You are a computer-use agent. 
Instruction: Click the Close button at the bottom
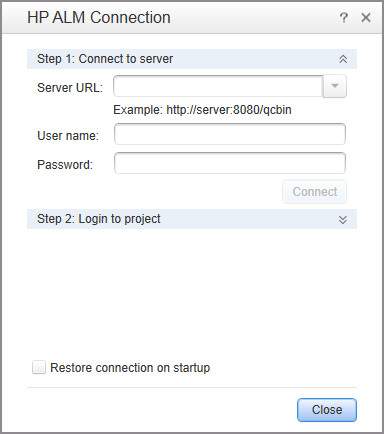(x=327, y=410)
